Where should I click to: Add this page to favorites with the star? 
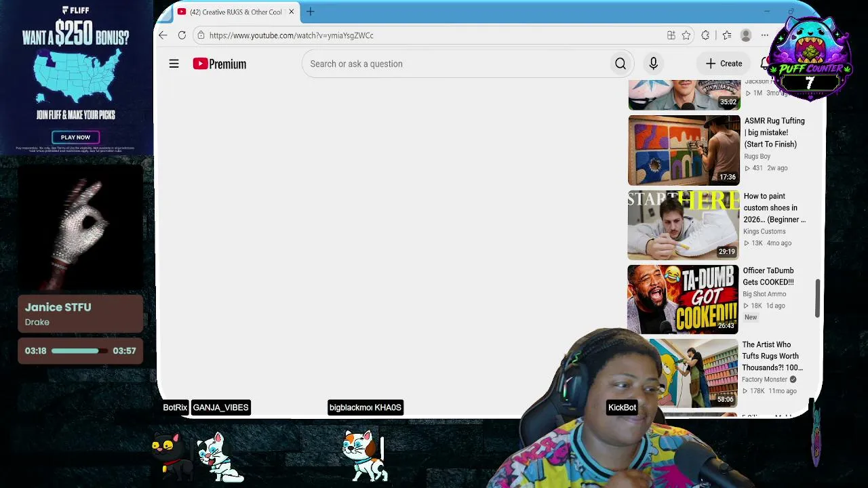[x=686, y=35]
